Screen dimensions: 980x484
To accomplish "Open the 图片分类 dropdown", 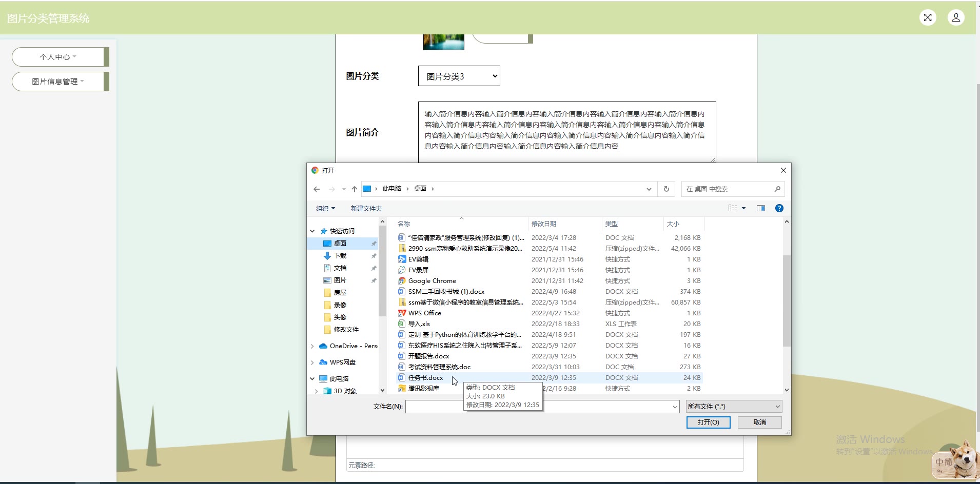I will pos(459,76).
